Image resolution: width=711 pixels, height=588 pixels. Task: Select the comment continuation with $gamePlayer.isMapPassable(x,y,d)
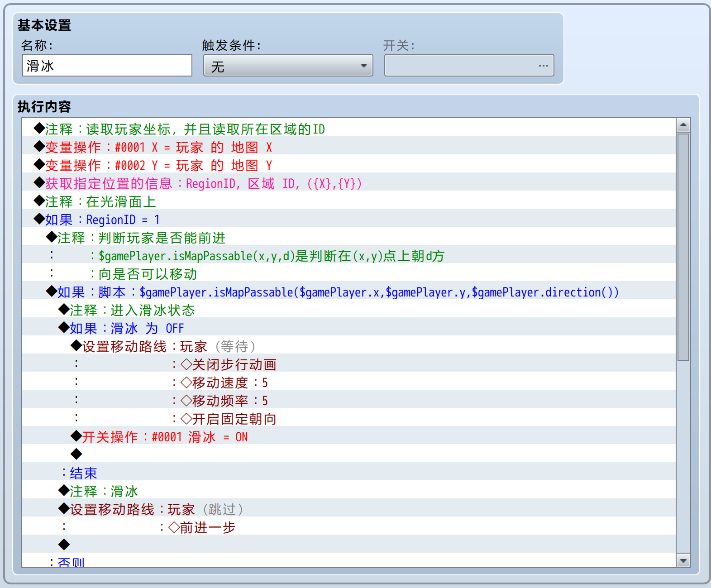[348, 254]
